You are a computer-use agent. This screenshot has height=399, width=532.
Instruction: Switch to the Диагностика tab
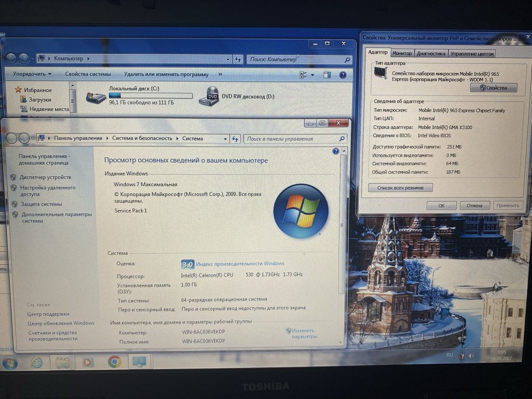(x=431, y=54)
